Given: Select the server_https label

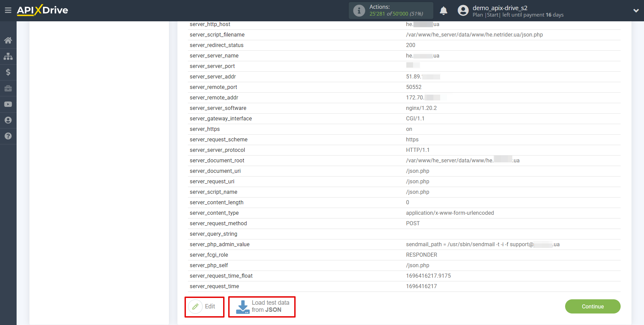Looking at the screenshot, I should click(205, 129).
